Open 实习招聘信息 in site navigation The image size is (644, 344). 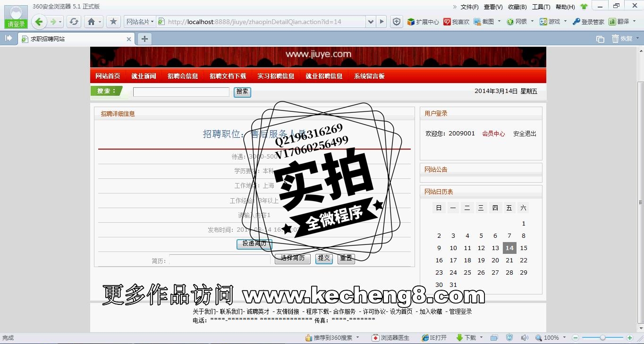coord(276,76)
